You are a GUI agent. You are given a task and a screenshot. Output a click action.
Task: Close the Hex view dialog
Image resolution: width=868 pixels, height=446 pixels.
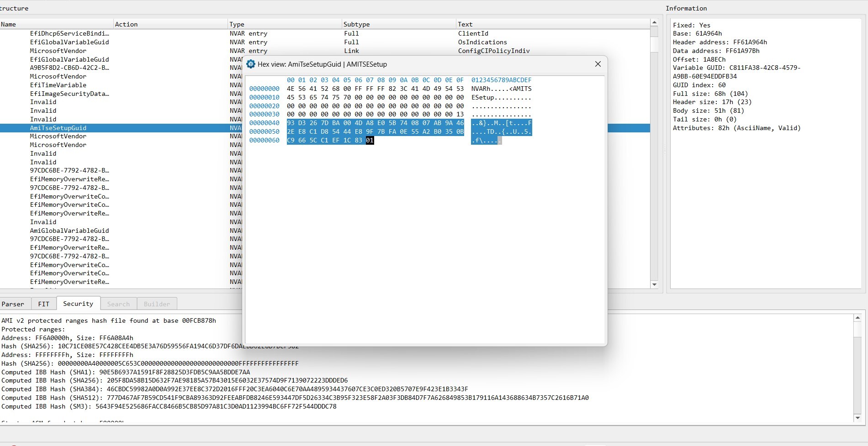pos(598,64)
